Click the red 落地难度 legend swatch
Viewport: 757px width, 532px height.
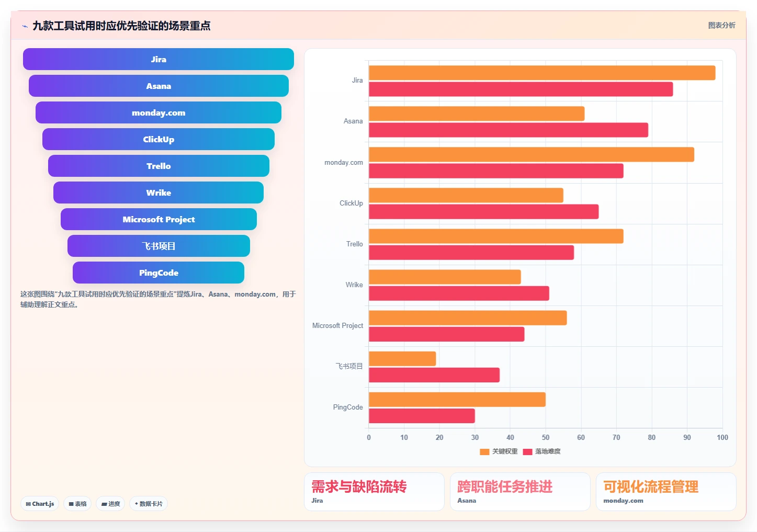click(x=527, y=451)
